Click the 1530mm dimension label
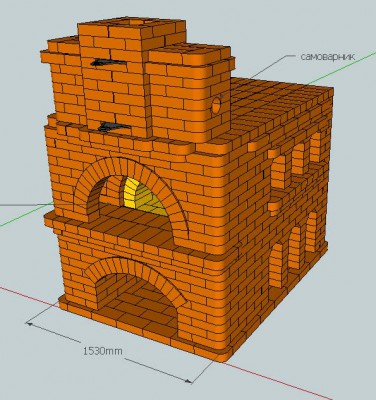 [102, 351]
